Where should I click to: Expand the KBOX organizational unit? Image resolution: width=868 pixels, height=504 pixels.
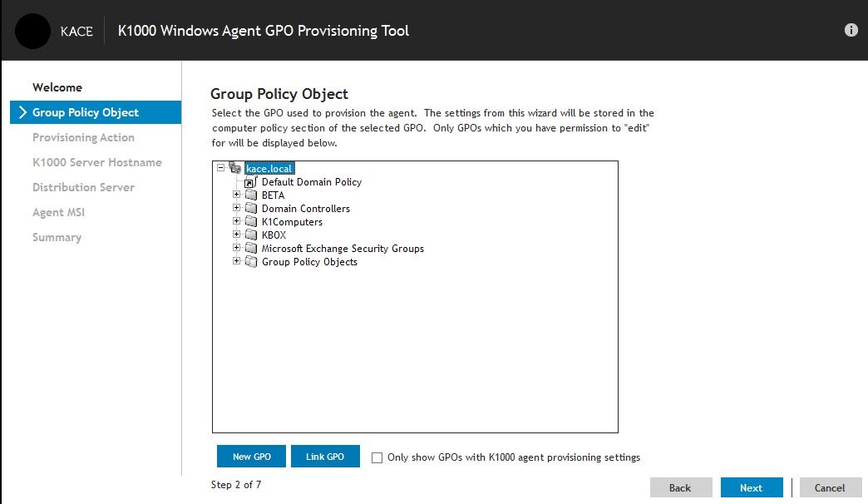point(236,235)
